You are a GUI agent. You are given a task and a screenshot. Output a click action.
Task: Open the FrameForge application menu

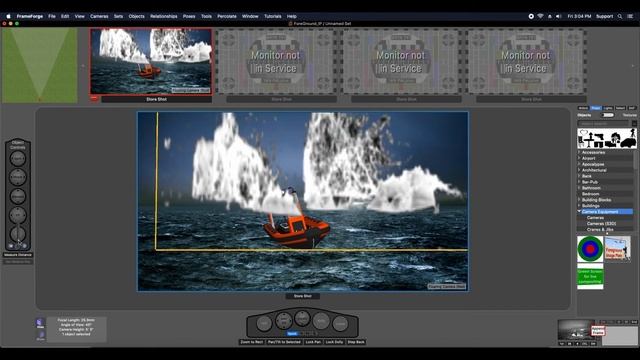coord(30,16)
